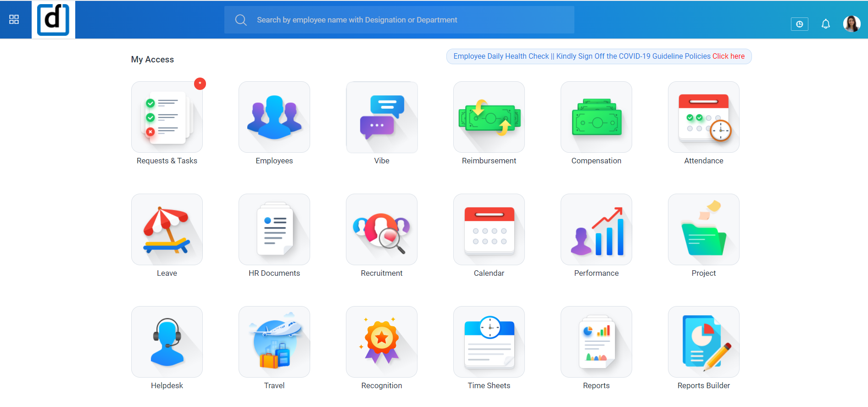Open the notifications bell
The image size is (868, 407).
[825, 24]
